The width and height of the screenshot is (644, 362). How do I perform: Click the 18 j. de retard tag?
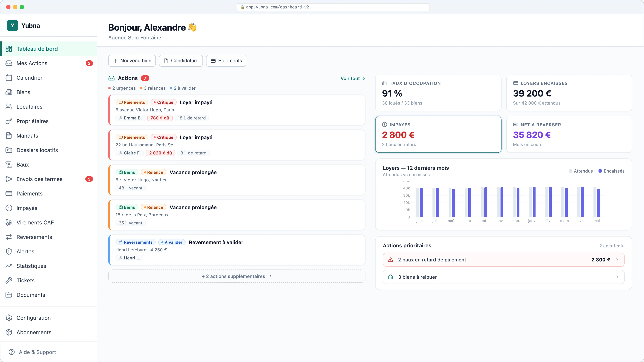[x=192, y=118]
